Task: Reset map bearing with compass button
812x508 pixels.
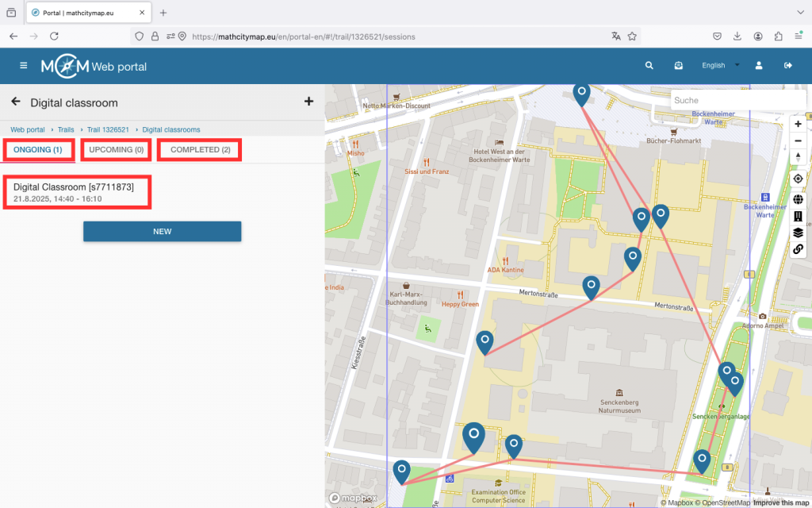Action: pyautogui.click(x=798, y=157)
